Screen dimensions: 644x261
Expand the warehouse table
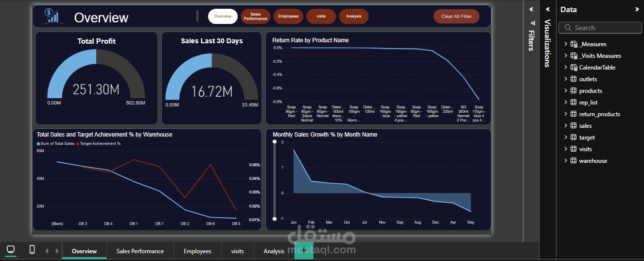coord(565,161)
